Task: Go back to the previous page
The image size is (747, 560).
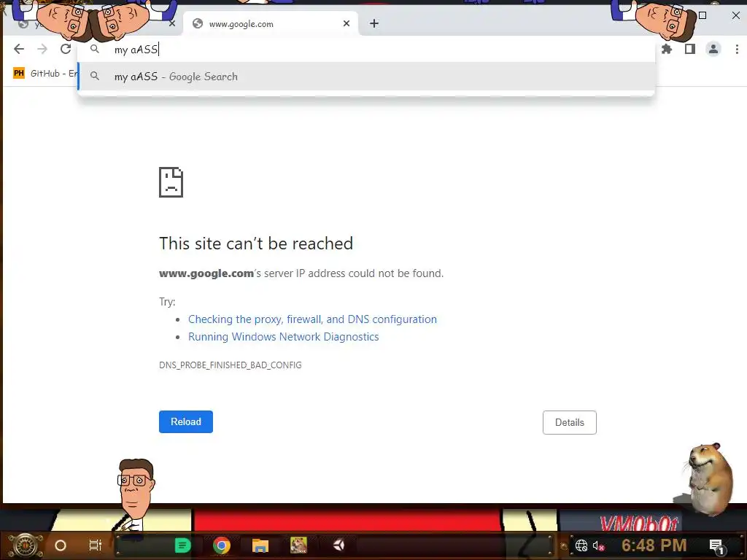Action: point(19,49)
